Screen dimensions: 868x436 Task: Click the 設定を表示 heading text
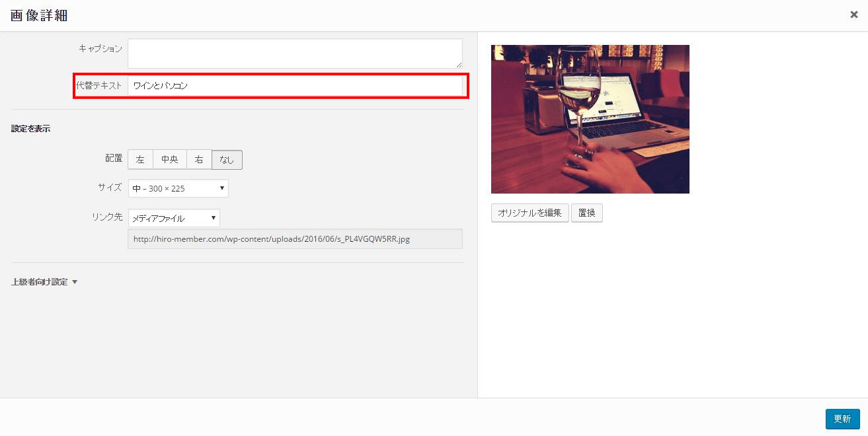pos(30,129)
